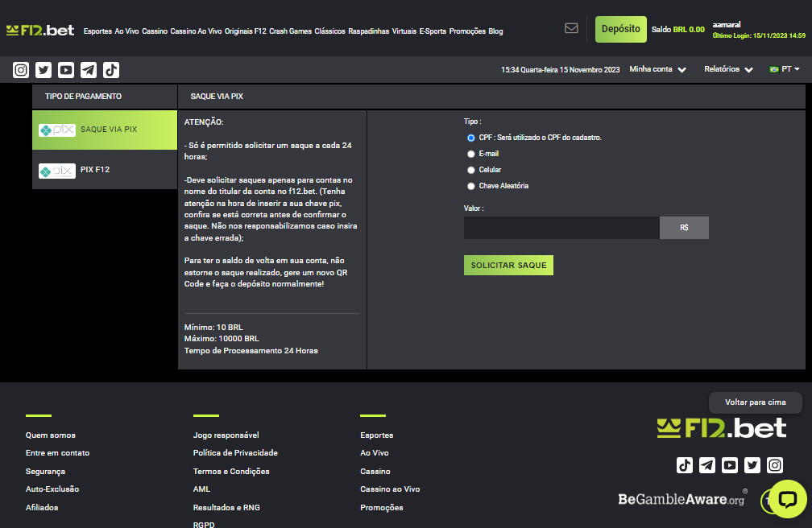Select CPF as Pix key type

click(x=470, y=138)
